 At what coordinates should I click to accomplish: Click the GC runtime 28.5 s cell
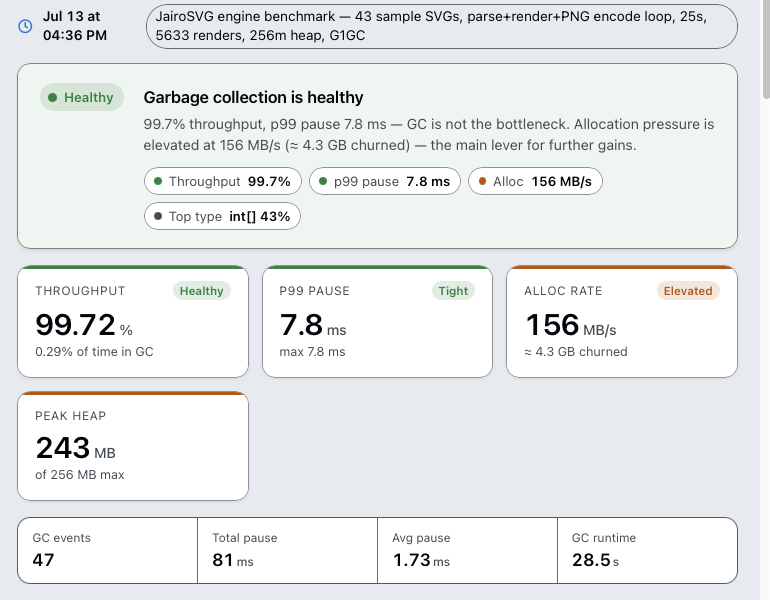click(647, 550)
